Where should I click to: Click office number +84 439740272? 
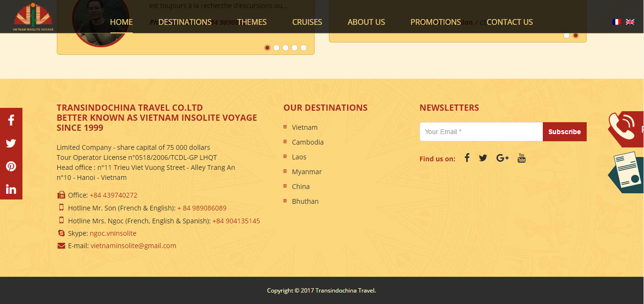tap(114, 195)
